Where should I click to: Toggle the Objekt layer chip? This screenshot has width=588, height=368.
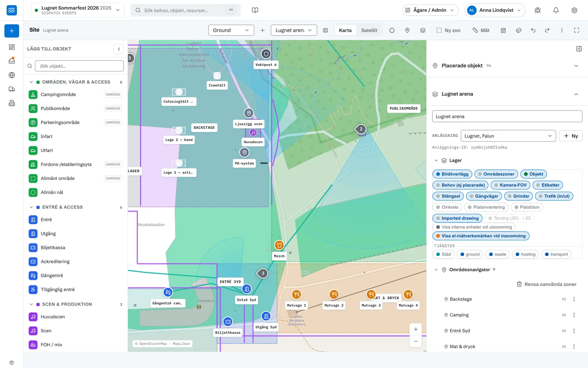534,174
